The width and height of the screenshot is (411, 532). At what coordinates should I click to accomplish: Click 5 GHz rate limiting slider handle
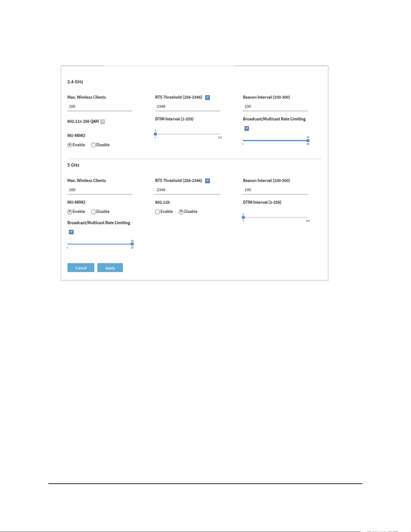click(132, 244)
